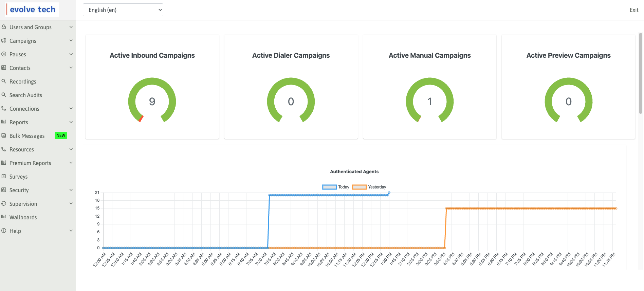Screen dimensions: 644x291
Task: Click the Premium Reports chart icon
Action: 4,163
